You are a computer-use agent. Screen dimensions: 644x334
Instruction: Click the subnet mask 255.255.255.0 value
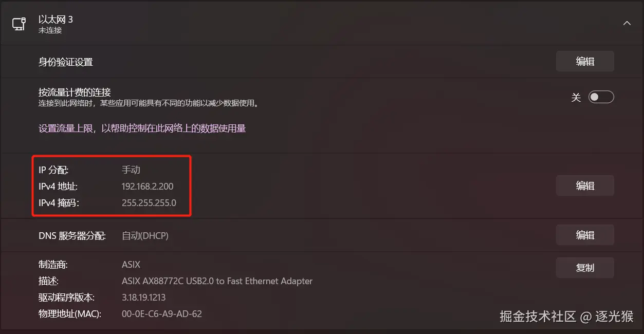coord(149,203)
